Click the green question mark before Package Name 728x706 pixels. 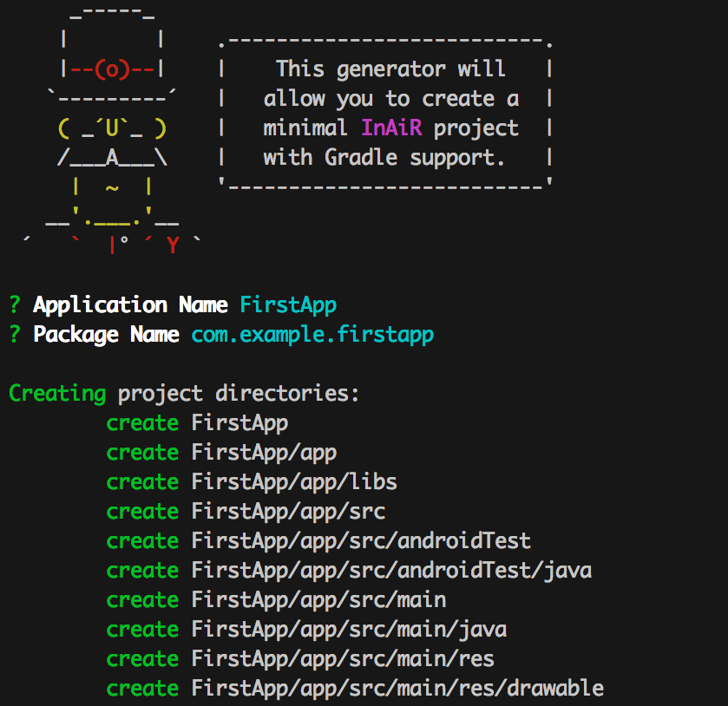pos(15,335)
